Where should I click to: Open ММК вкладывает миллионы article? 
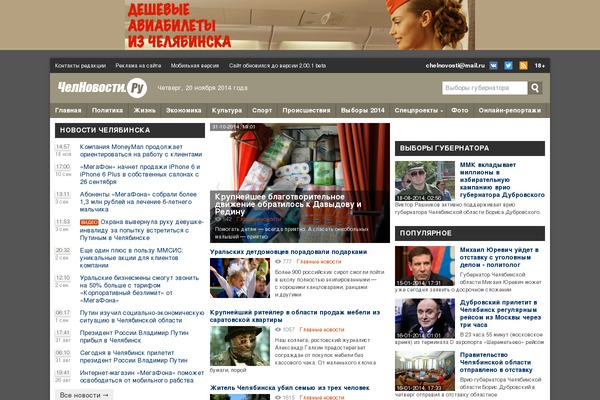point(502,180)
